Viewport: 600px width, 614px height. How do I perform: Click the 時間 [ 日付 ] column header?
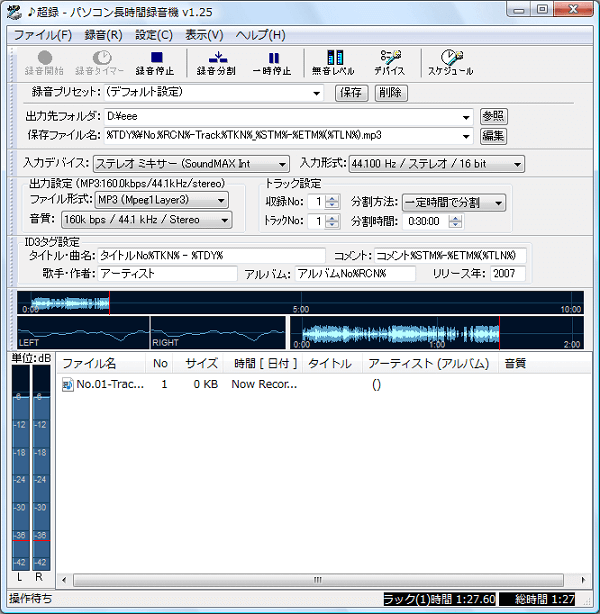click(263, 364)
